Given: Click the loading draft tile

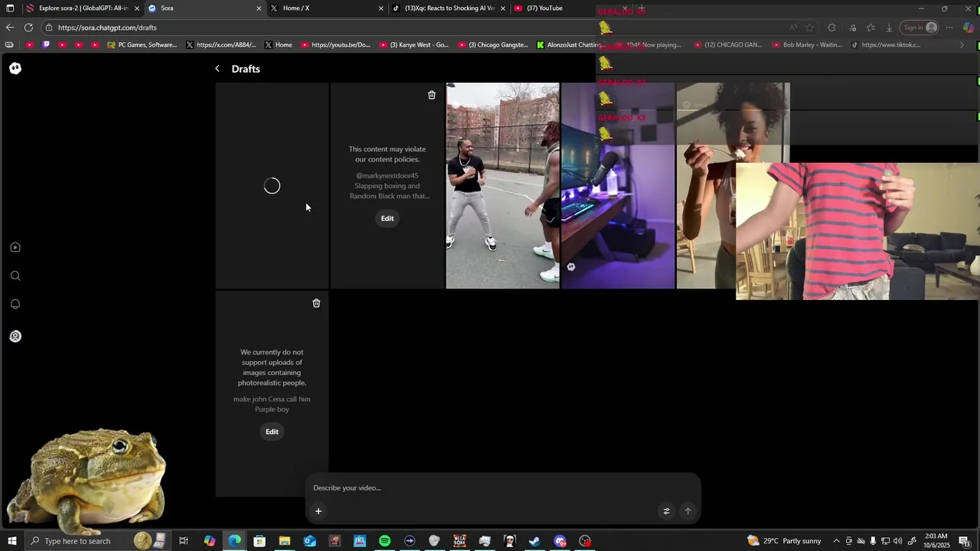Looking at the screenshot, I should point(272,186).
